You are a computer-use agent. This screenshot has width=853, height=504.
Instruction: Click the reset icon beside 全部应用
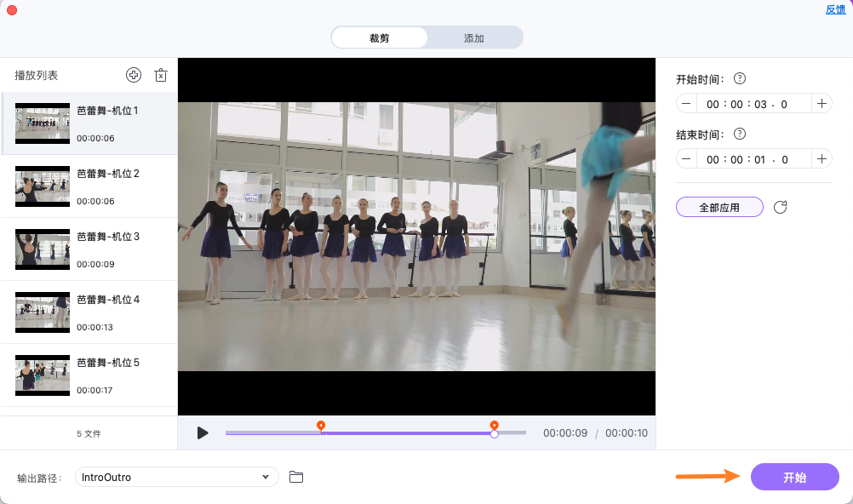pos(780,207)
